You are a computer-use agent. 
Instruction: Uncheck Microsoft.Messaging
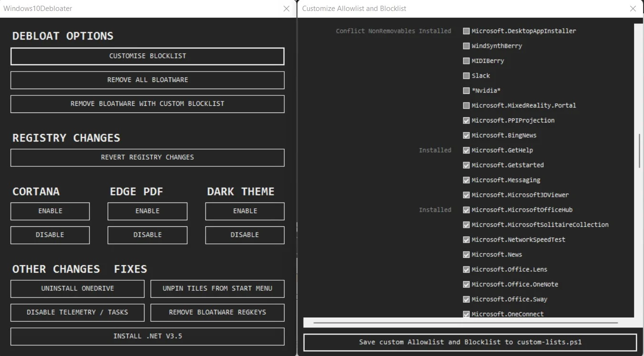click(466, 180)
